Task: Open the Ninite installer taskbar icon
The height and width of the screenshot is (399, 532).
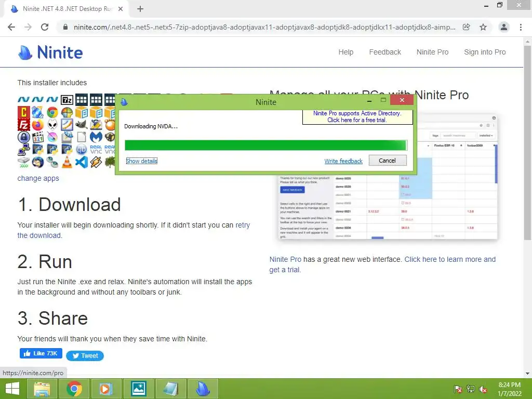Action: [x=203, y=389]
